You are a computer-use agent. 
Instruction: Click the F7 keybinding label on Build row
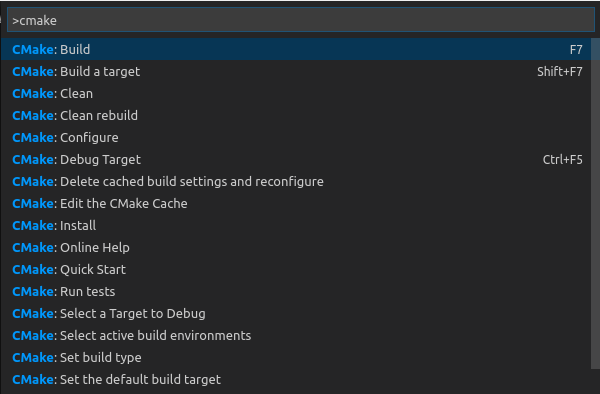tap(576, 50)
